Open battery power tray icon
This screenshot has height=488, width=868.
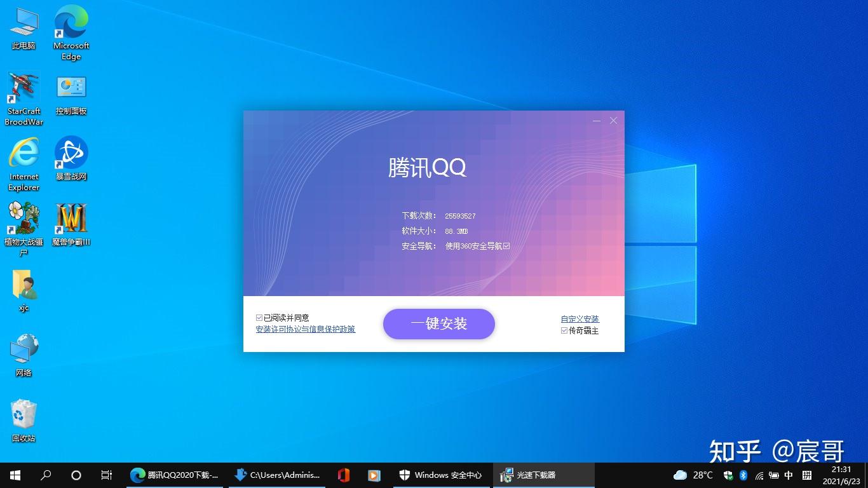click(773, 475)
